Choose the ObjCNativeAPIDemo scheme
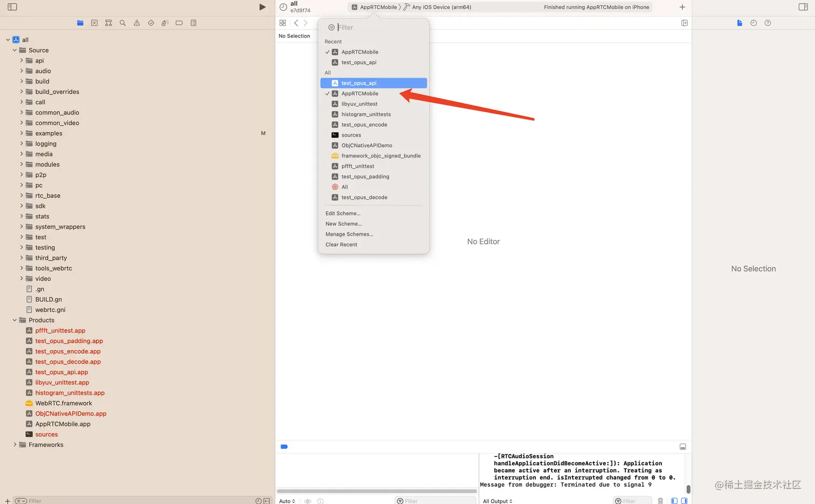Viewport: 815px width, 504px height. tap(374, 146)
